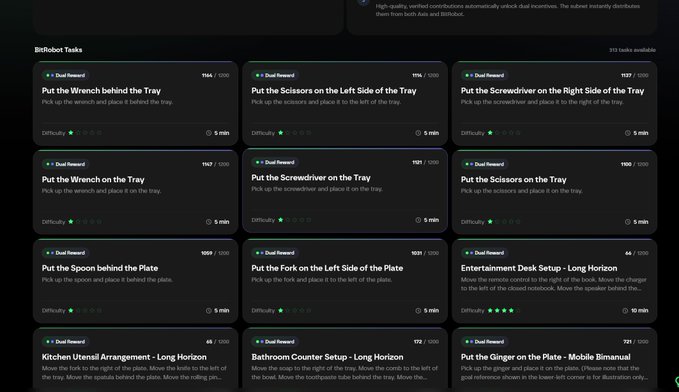
Task: Click clock icon on Screwdriver on Tray card
Action: point(418,220)
